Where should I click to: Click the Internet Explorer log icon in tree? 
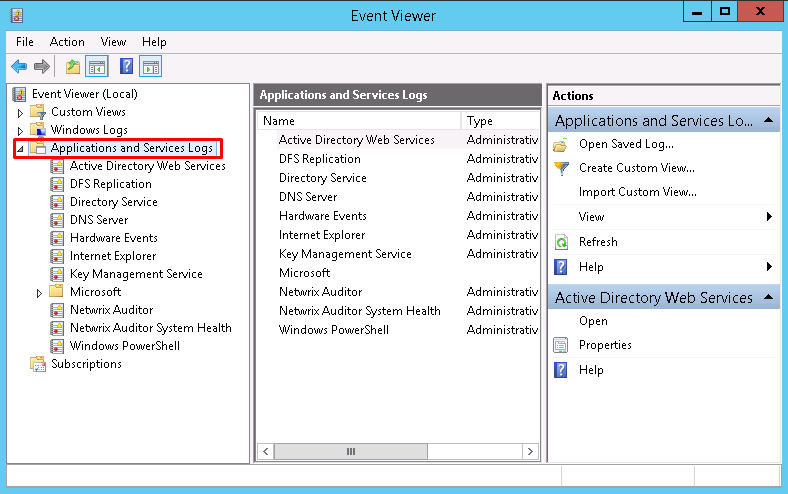[x=57, y=256]
